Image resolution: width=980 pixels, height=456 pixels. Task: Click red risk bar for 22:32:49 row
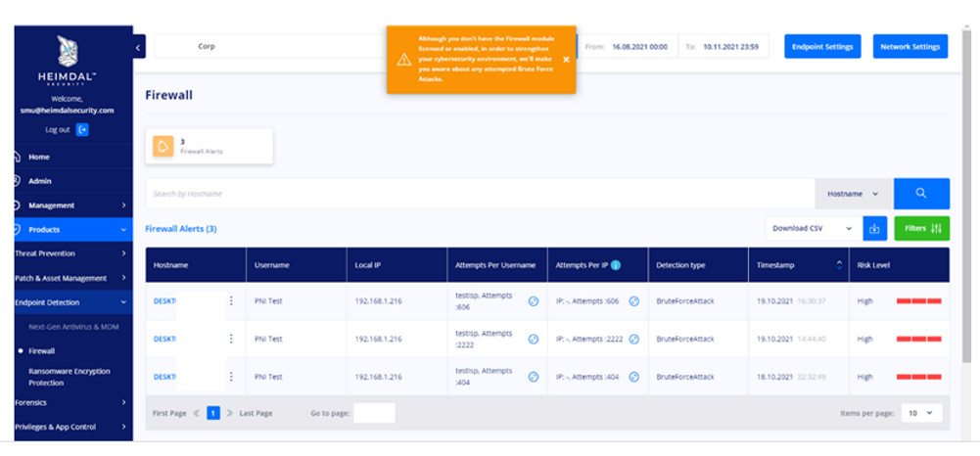pyautogui.click(x=918, y=378)
